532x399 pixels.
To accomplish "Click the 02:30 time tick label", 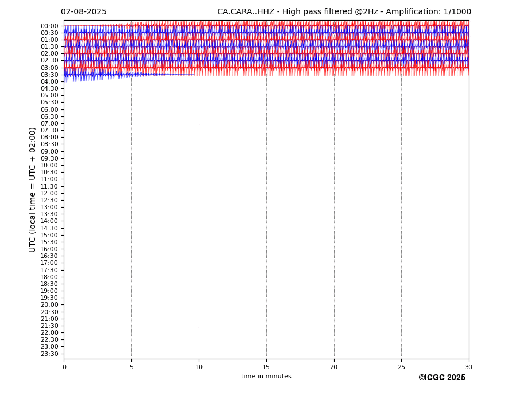I will [x=49, y=61].
